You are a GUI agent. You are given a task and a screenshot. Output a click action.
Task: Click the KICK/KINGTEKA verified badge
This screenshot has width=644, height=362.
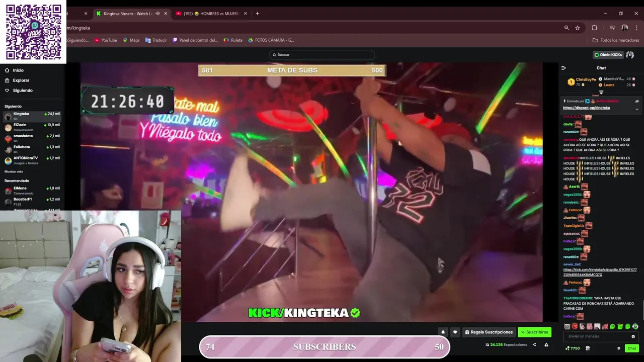coord(355,313)
